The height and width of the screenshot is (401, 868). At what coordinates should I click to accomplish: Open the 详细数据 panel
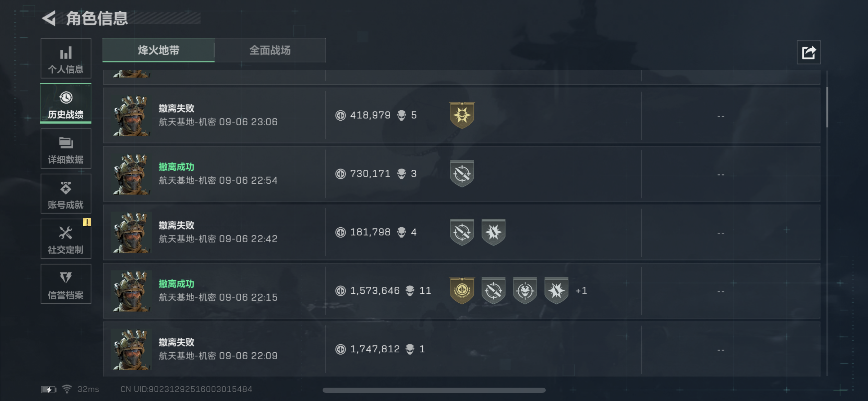coord(66,149)
